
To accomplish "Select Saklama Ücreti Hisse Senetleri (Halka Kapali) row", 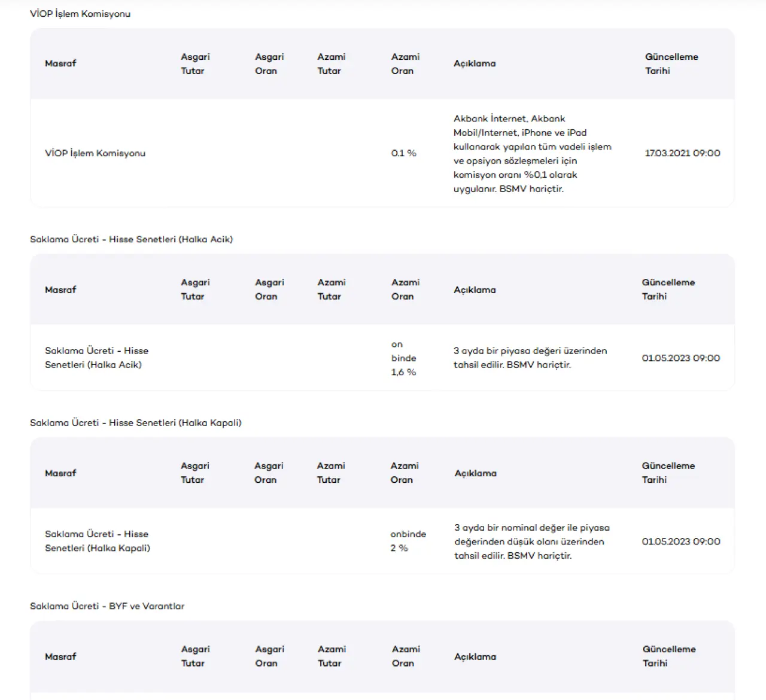I will pyautogui.click(x=382, y=541).
